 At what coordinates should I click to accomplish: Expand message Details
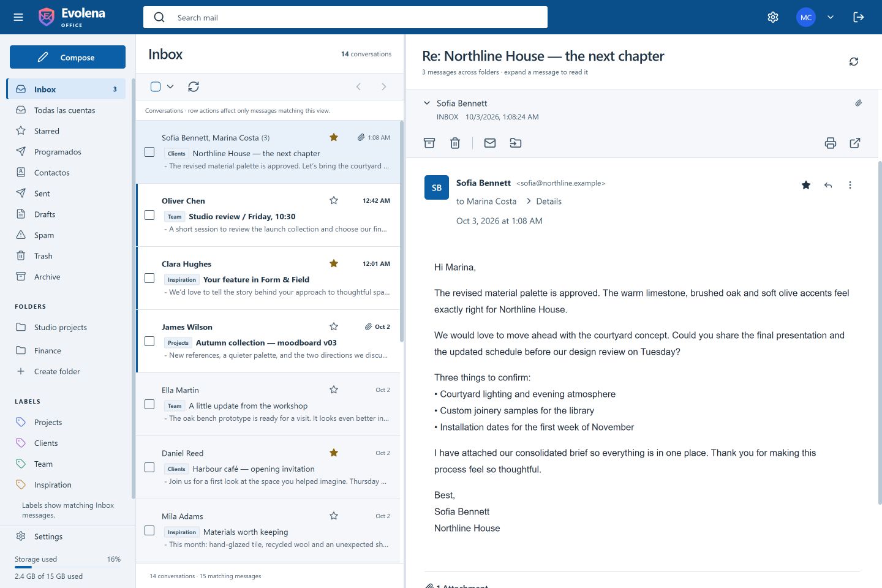[x=543, y=201]
